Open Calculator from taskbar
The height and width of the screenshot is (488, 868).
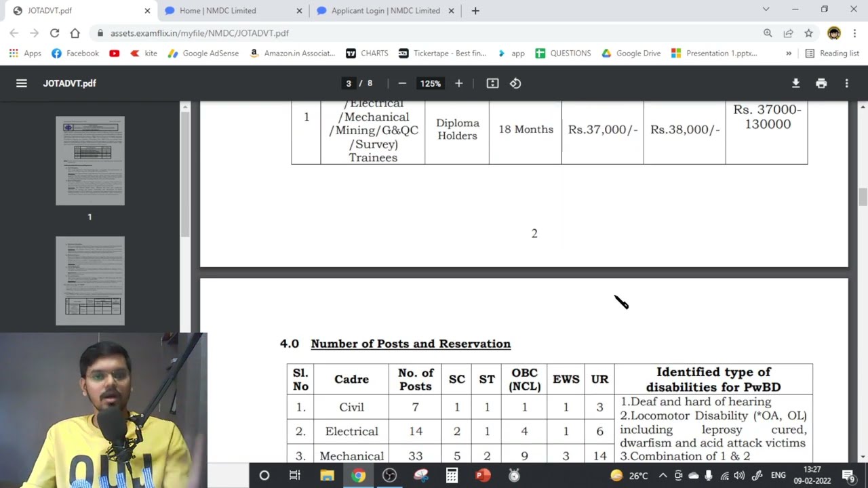tap(452, 476)
